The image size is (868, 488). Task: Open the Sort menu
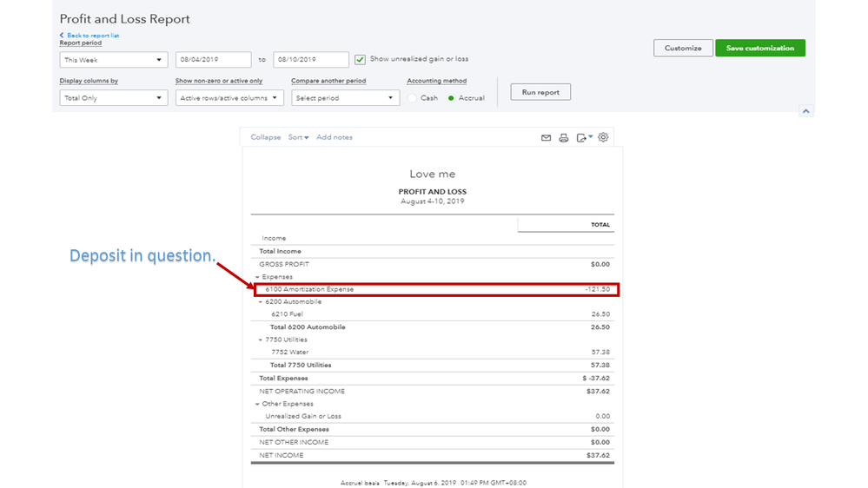click(x=298, y=137)
